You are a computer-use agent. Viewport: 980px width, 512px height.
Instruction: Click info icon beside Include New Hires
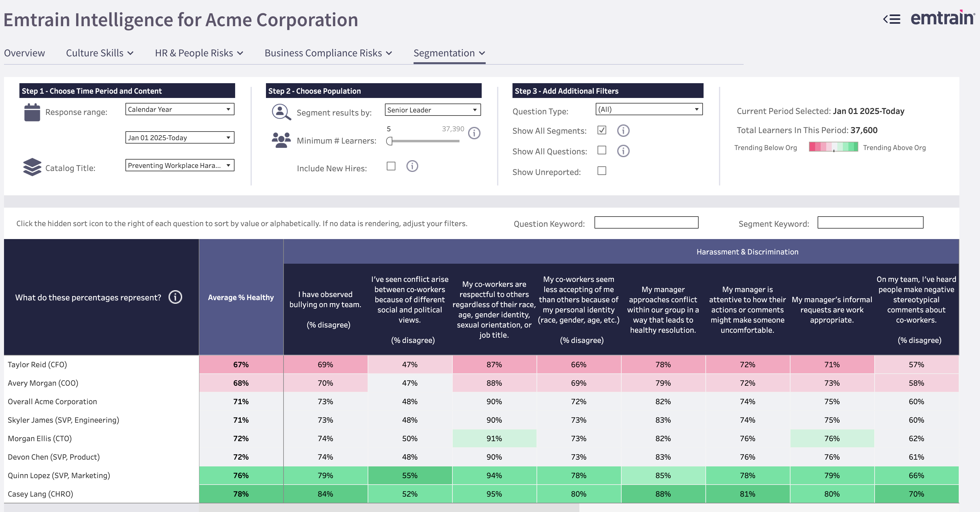point(412,166)
